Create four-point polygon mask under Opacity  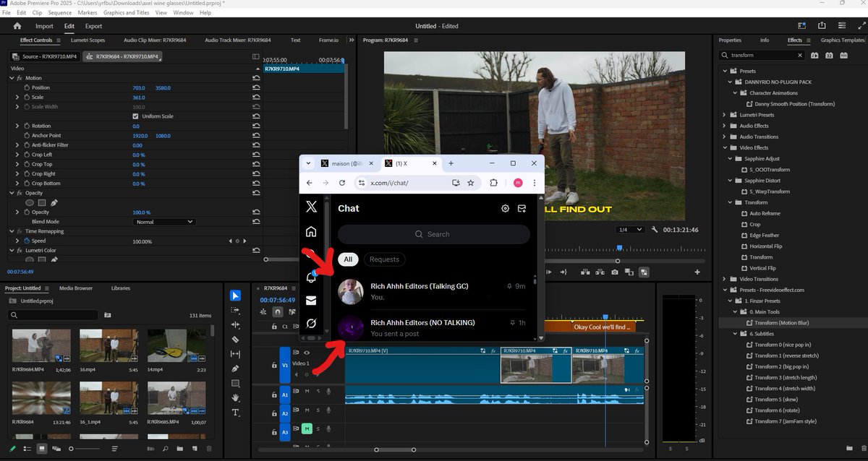click(x=41, y=203)
